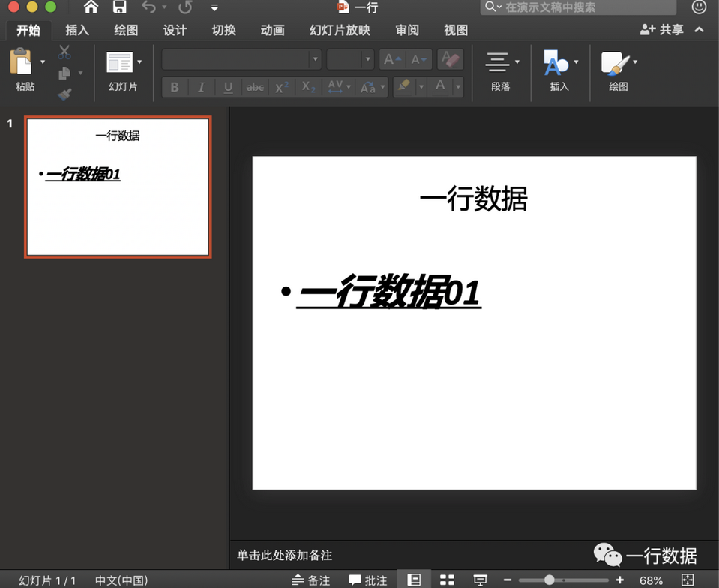Click the notes area 单击此处添加备注
719x588 pixels.
pos(284,556)
